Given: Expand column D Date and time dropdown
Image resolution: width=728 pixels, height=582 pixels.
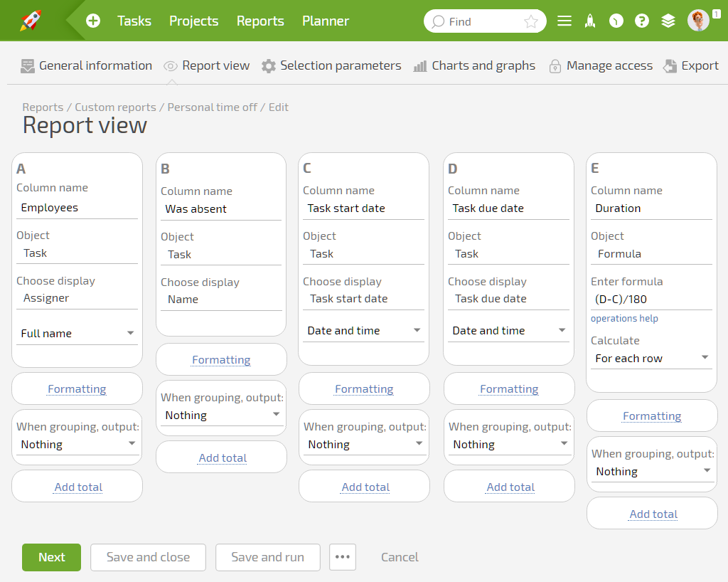Looking at the screenshot, I should coord(508,331).
